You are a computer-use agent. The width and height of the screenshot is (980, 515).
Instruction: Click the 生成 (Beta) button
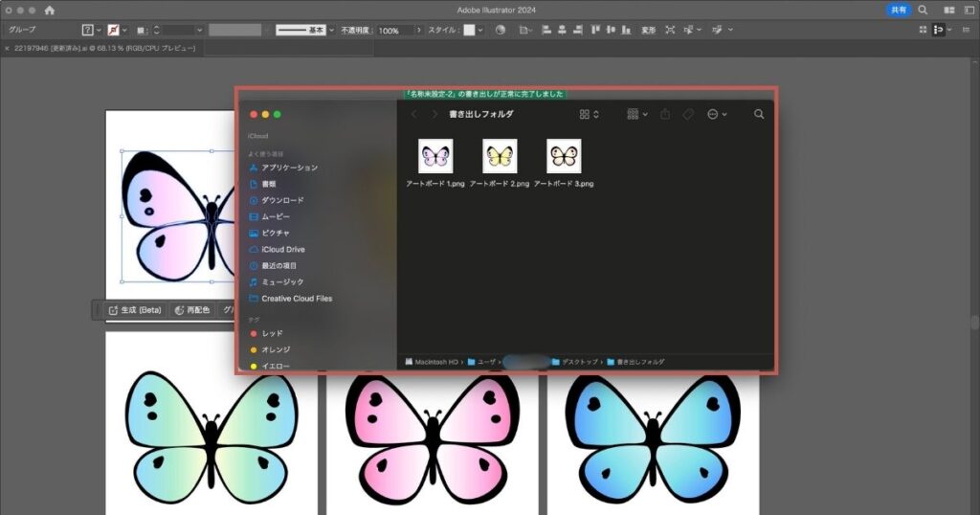134,310
